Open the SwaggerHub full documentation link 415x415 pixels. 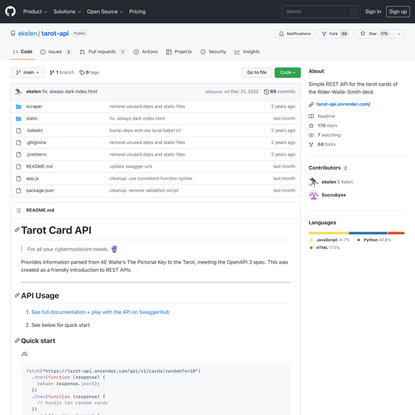[x=100, y=312]
